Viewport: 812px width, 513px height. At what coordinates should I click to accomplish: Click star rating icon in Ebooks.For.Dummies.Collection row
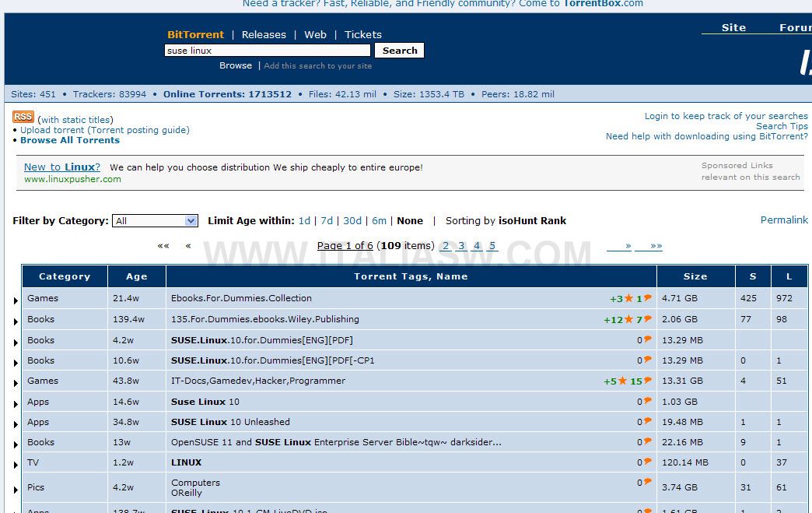click(x=628, y=298)
